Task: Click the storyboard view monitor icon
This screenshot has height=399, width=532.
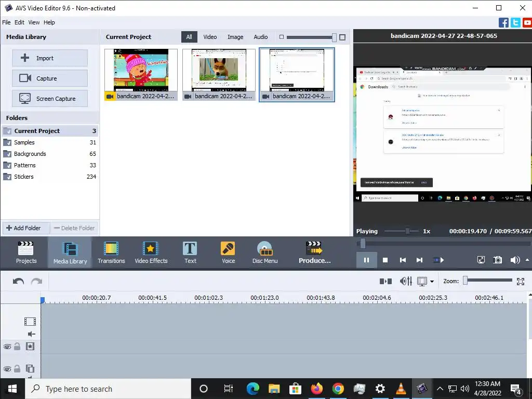Action: pos(422,281)
